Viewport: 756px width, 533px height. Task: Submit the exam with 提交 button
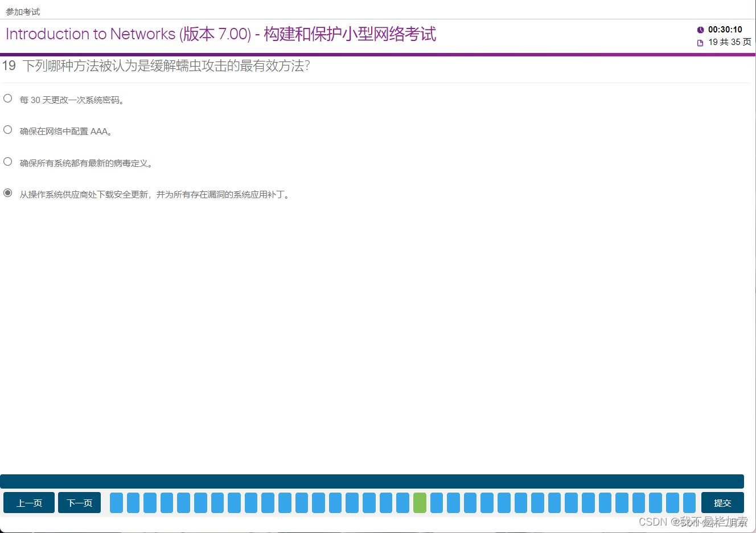tap(722, 503)
